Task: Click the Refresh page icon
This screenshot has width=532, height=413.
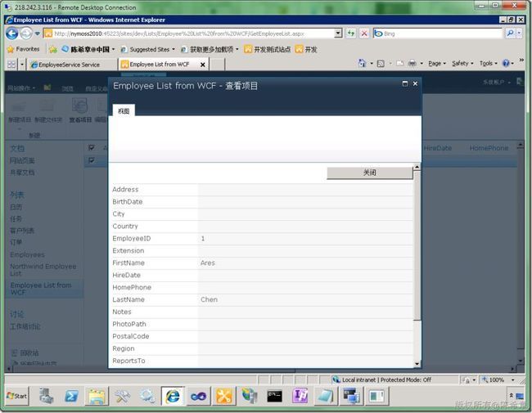Action: coord(351,34)
